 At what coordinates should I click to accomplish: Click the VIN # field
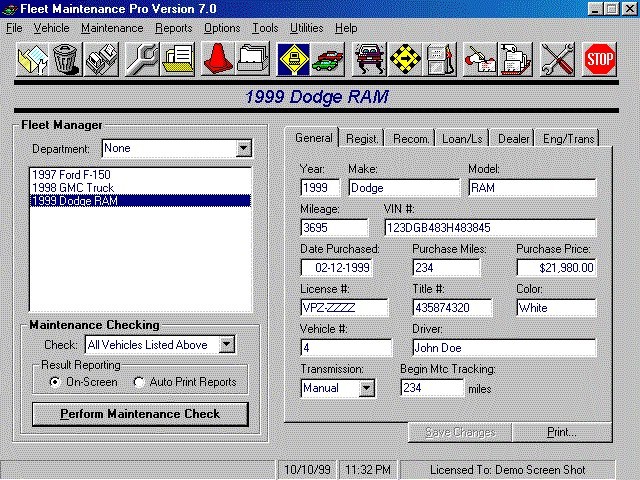[x=490, y=228]
